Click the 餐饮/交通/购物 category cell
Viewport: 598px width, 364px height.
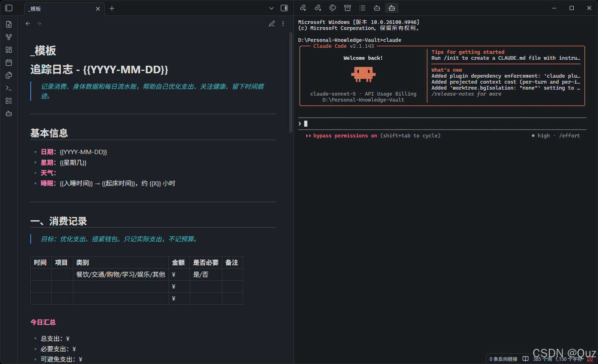(x=121, y=274)
